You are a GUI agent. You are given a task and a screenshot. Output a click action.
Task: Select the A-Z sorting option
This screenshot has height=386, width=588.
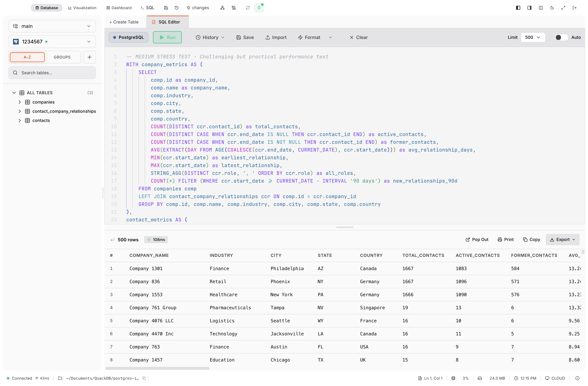[x=27, y=57]
